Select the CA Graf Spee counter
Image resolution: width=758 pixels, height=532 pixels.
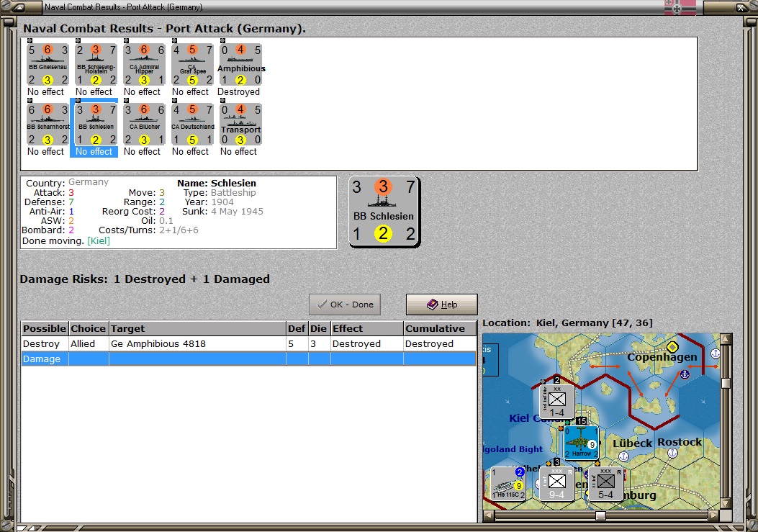pos(192,65)
